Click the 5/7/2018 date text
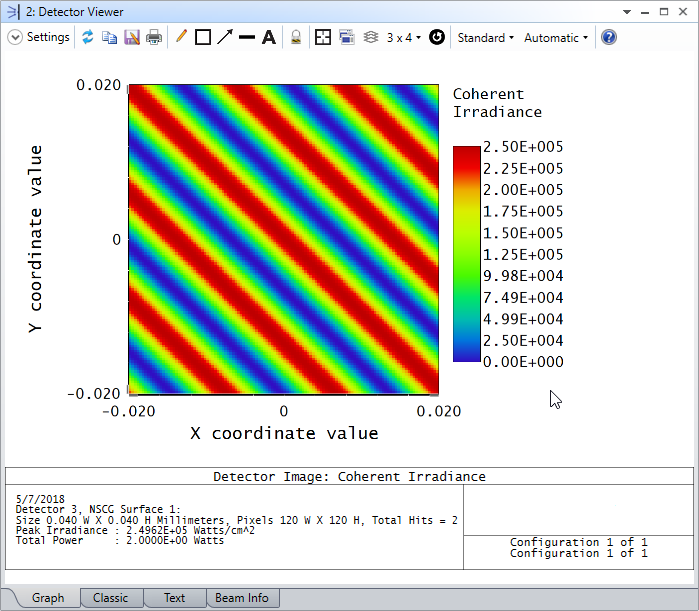Viewport: 699px width, 611px height. coord(40,499)
